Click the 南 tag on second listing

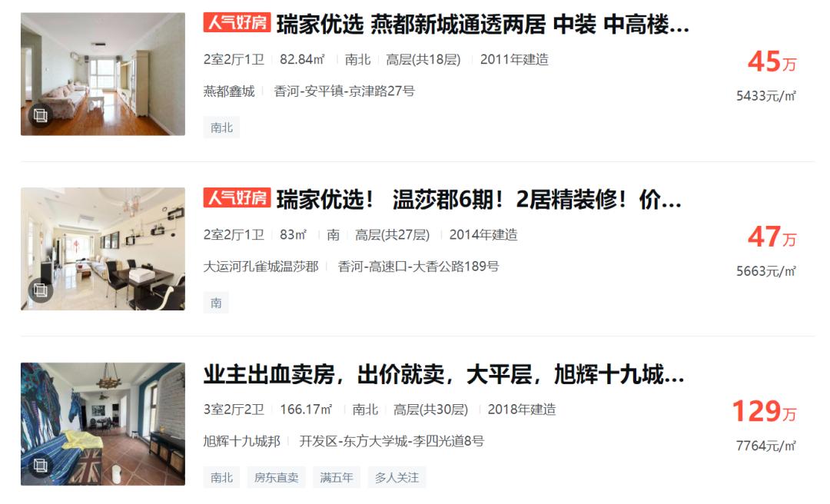pos(216,303)
